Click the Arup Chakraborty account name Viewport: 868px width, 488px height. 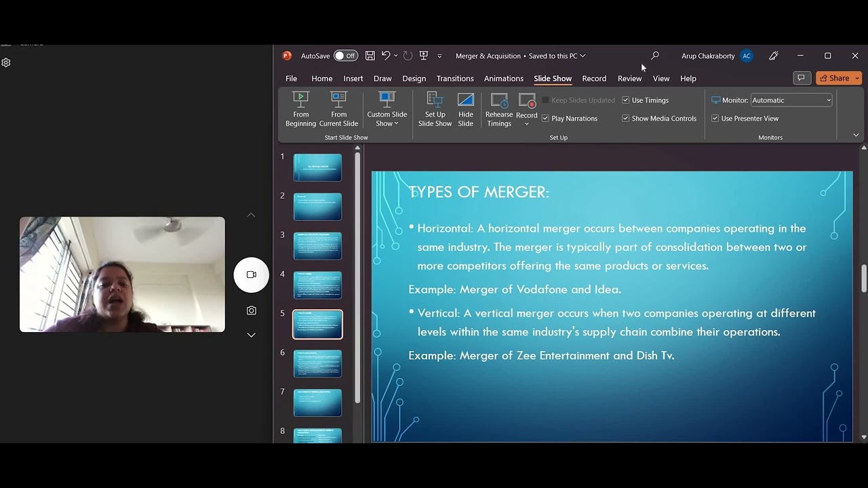[708, 56]
